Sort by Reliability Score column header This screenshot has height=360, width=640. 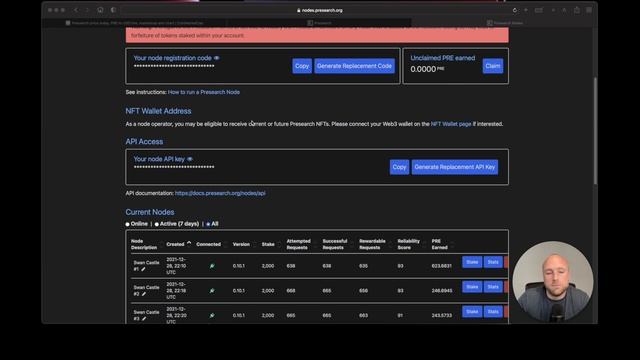[409, 244]
